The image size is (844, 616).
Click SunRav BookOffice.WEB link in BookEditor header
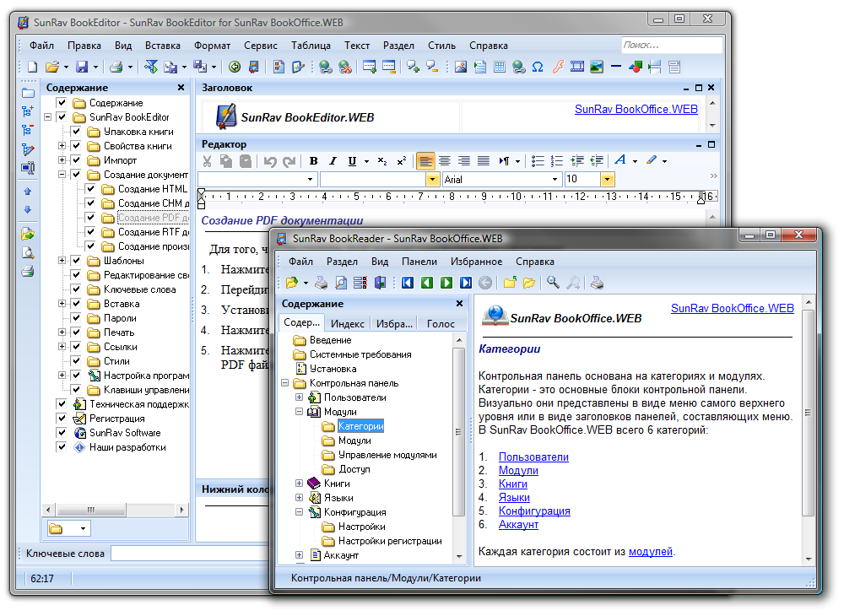pyautogui.click(x=636, y=109)
